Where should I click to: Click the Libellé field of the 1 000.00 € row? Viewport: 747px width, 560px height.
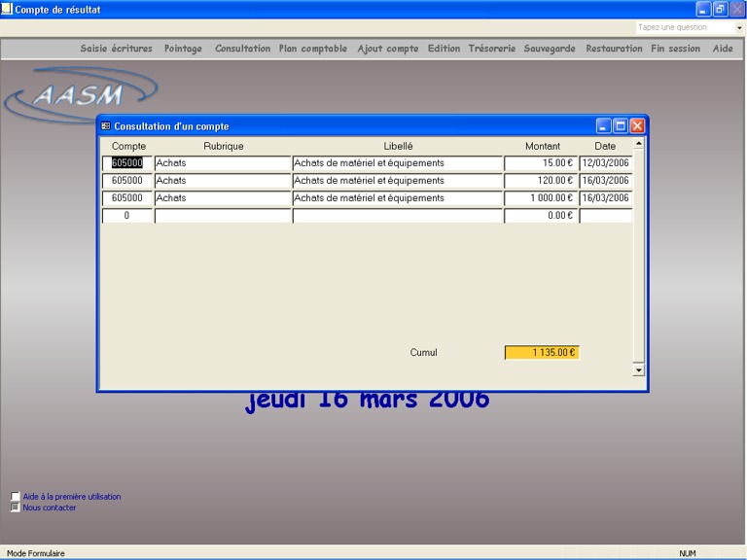tap(398, 198)
